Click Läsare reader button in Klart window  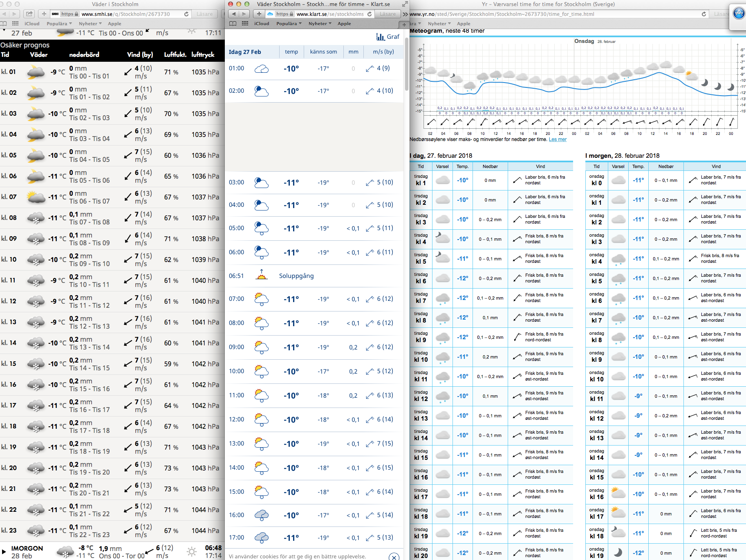pos(388,14)
